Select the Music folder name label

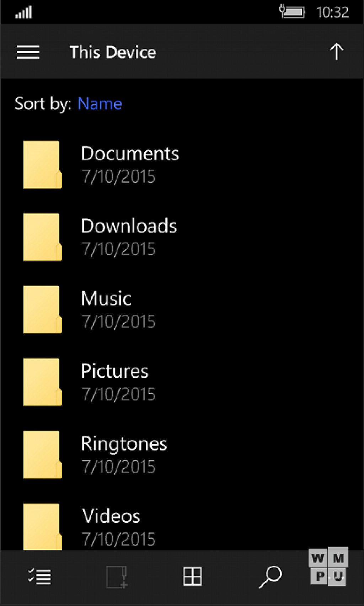106,298
